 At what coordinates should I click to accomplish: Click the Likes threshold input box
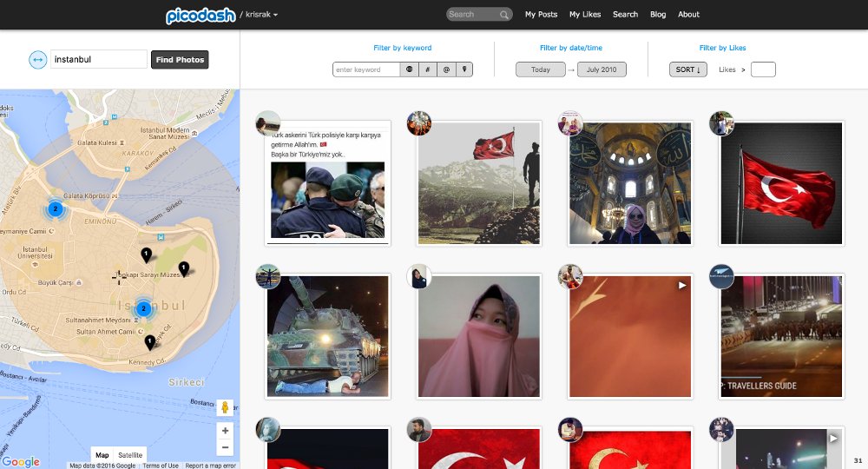pyautogui.click(x=763, y=69)
